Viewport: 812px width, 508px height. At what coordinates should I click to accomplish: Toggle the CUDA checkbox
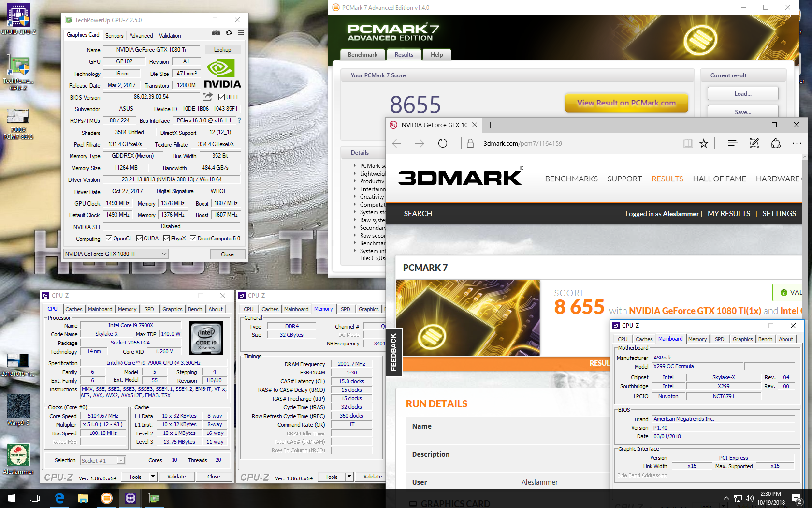[139, 239]
